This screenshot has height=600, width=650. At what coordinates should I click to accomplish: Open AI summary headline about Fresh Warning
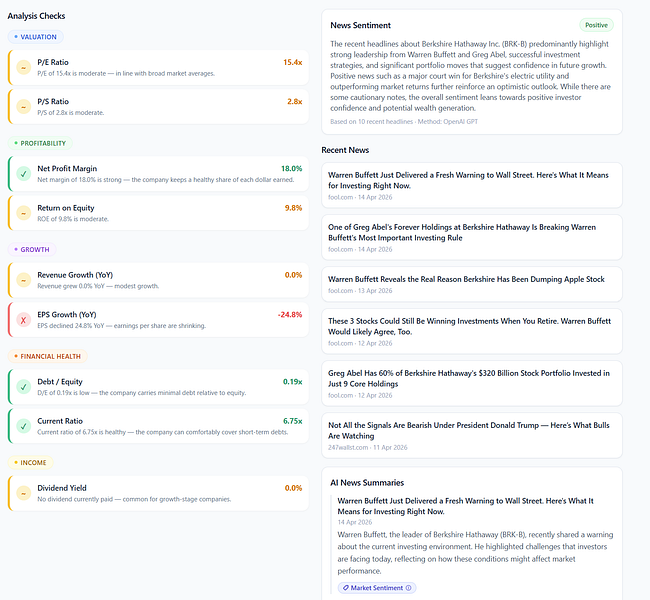pyautogui.click(x=465, y=506)
